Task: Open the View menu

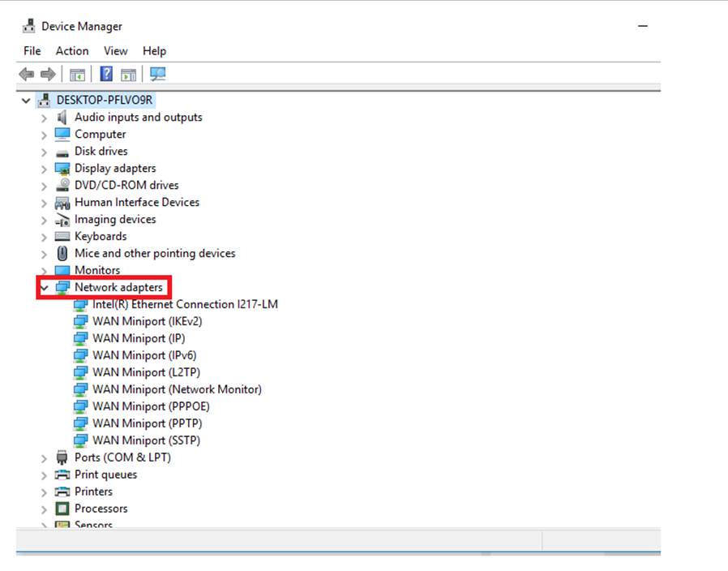Action: (115, 51)
